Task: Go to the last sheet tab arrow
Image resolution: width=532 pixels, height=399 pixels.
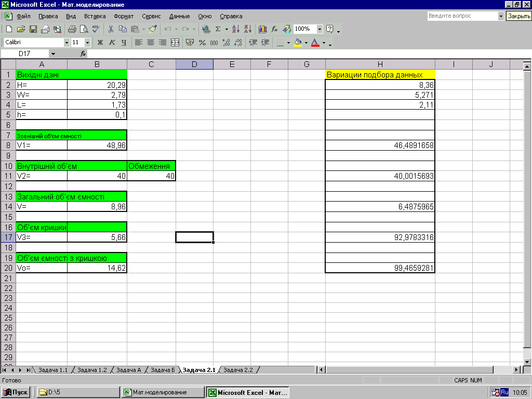Action: coord(29,370)
